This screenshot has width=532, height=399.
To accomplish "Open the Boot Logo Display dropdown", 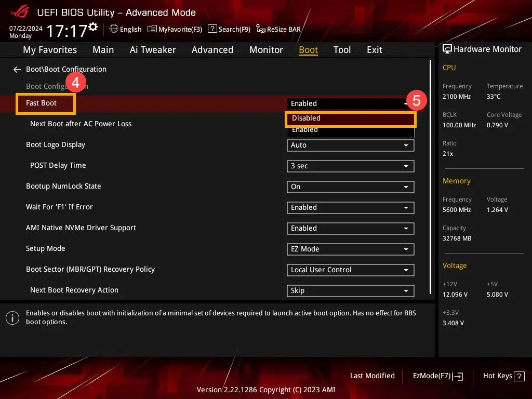I will (x=351, y=145).
